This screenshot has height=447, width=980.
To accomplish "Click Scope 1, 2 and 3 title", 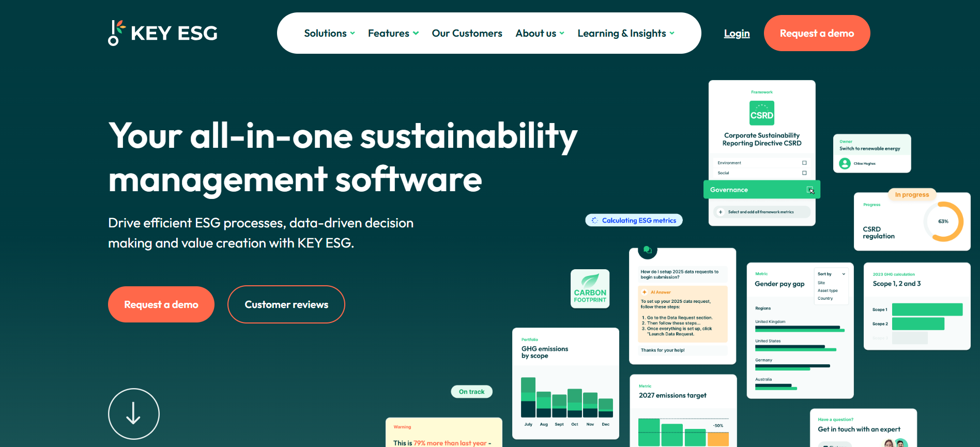I will pos(897,284).
